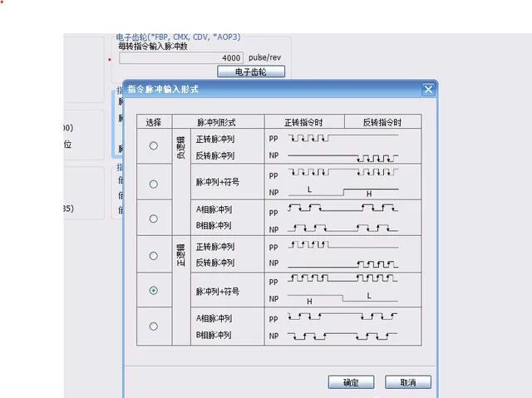Open the 电子齿轮 settings button
Viewport: 532px width, 398px height.
click(x=251, y=71)
